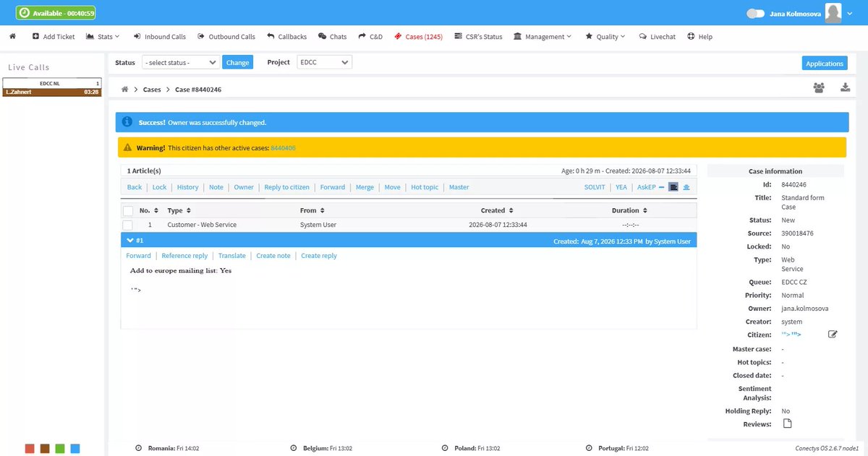
Task: Click Master in the case toolbar
Action: [x=459, y=187]
